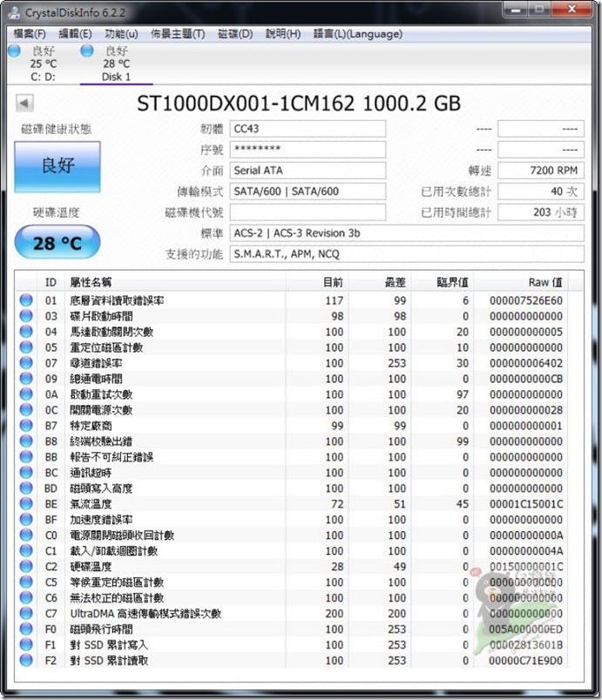Click the power-on hours field showing 203 小時

pyautogui.click(x=541, y=212)
